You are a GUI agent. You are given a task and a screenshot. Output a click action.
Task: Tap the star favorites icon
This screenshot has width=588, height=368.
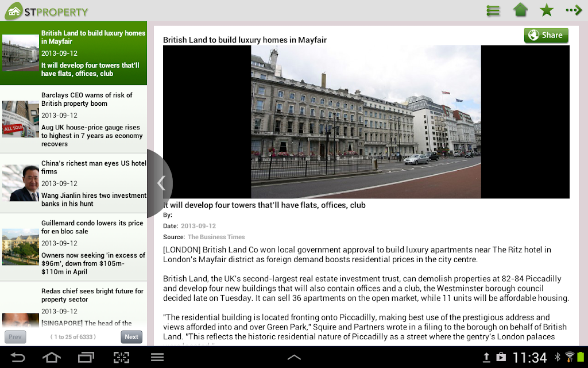[x=547, y=10]
